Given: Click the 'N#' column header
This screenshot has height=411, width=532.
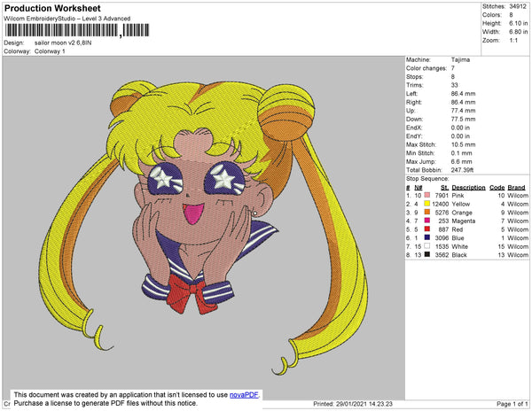Looking at the screenshot, I should (418, 188).
